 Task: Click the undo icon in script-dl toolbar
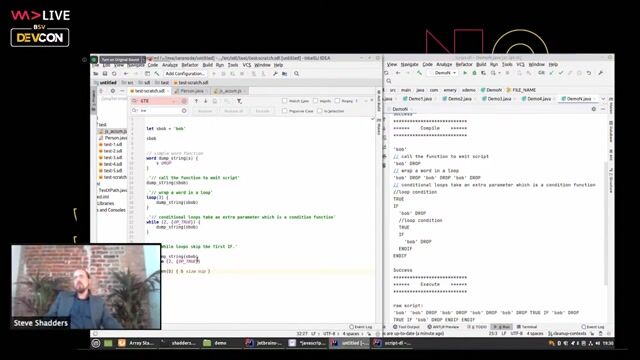coord(589,73)
